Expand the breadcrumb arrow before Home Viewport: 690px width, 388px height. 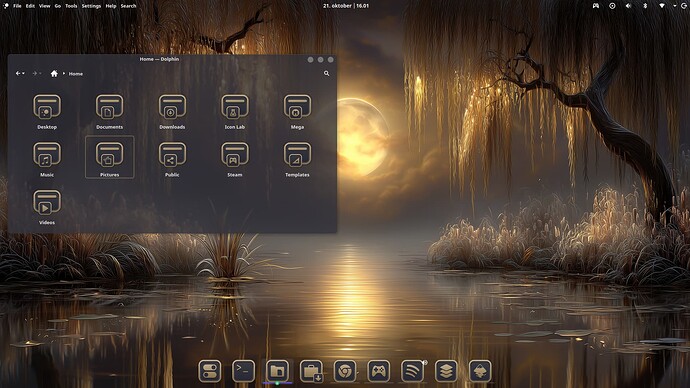64,73
